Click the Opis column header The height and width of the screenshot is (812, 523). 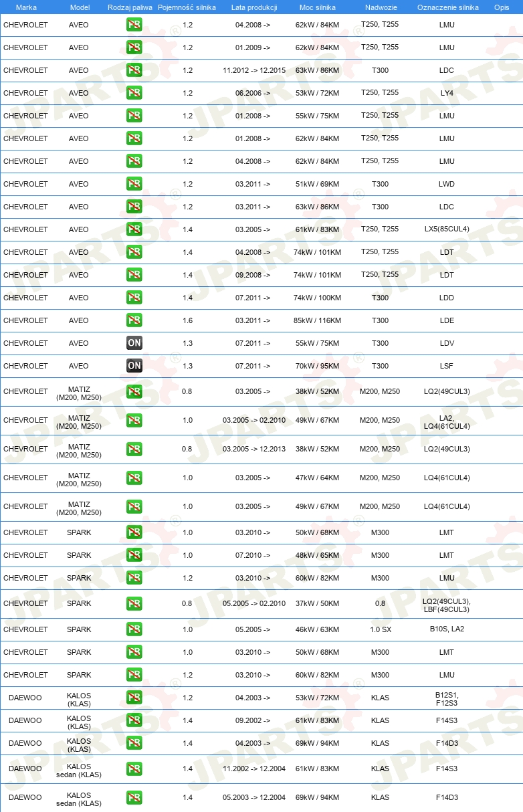pos(502,7)
